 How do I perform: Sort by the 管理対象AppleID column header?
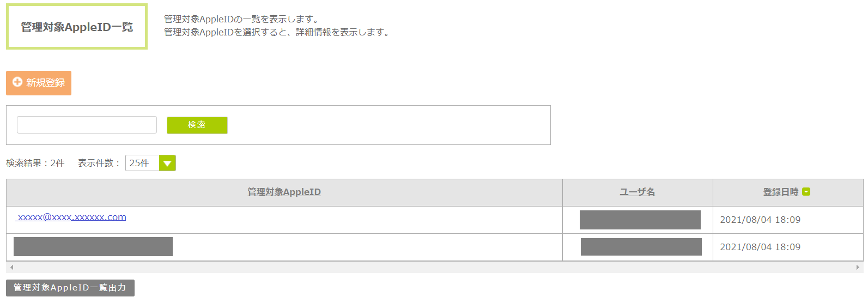tap(284, 192)
